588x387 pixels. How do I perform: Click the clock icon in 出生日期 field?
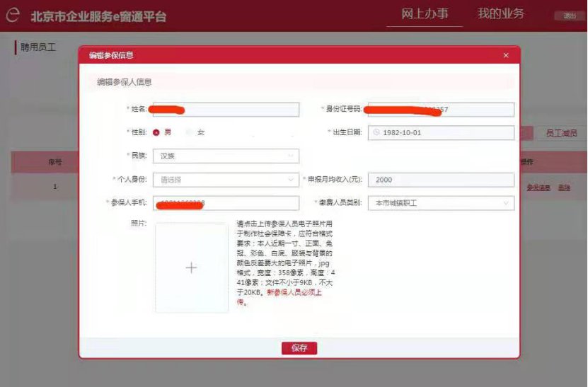point(376,133)
